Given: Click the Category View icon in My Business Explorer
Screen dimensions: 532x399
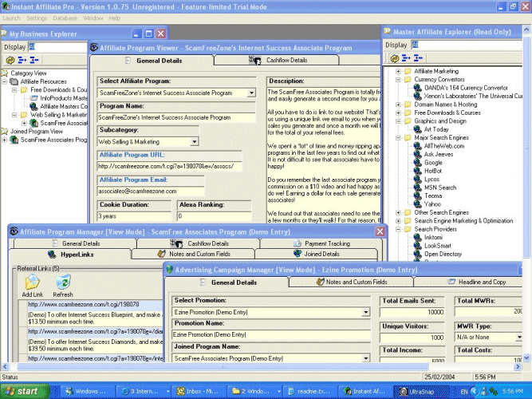Looking at the screenshot, I should 5,73.
